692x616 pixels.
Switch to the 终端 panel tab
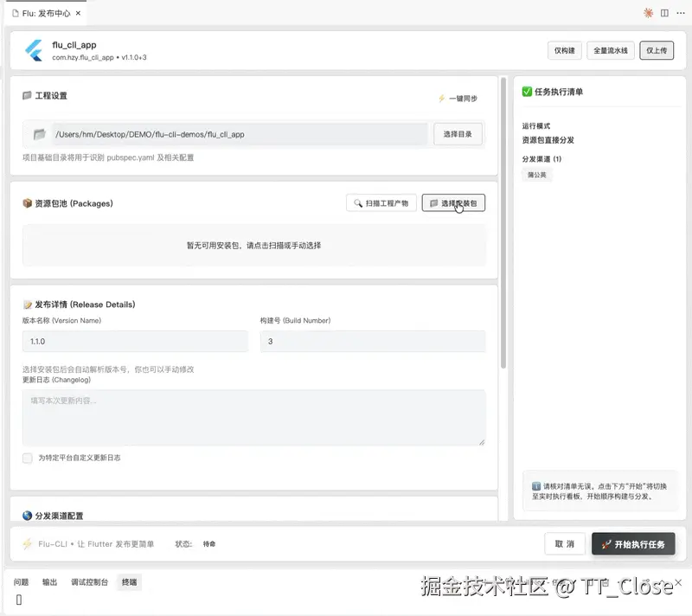point(129,582)
